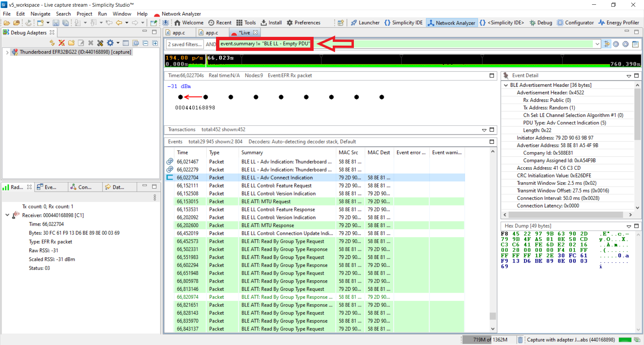Click the trash garbage collector icon in status bar
Image resolution: width=644 pixels, height=345 pixels.
point(520,340)
